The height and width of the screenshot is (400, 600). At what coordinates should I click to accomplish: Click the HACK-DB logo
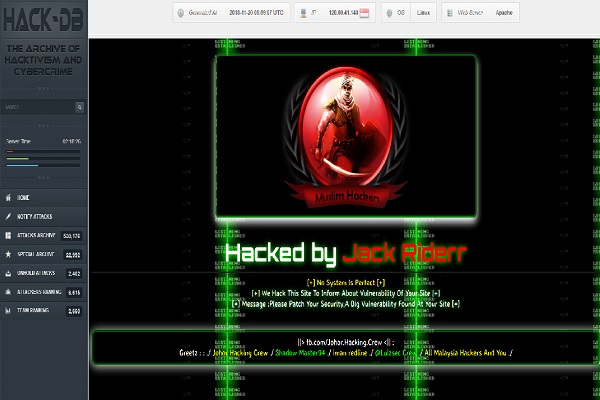(46, 18)
